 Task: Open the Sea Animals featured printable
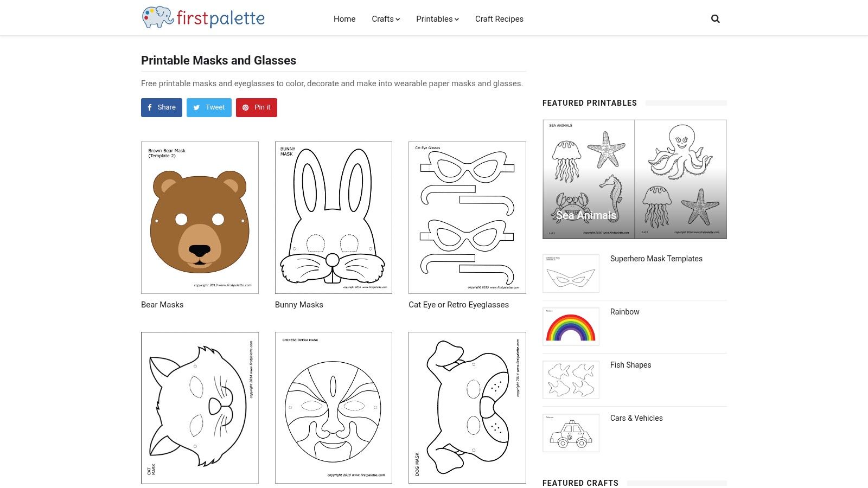pyautogui.click(x=634, y=178)
